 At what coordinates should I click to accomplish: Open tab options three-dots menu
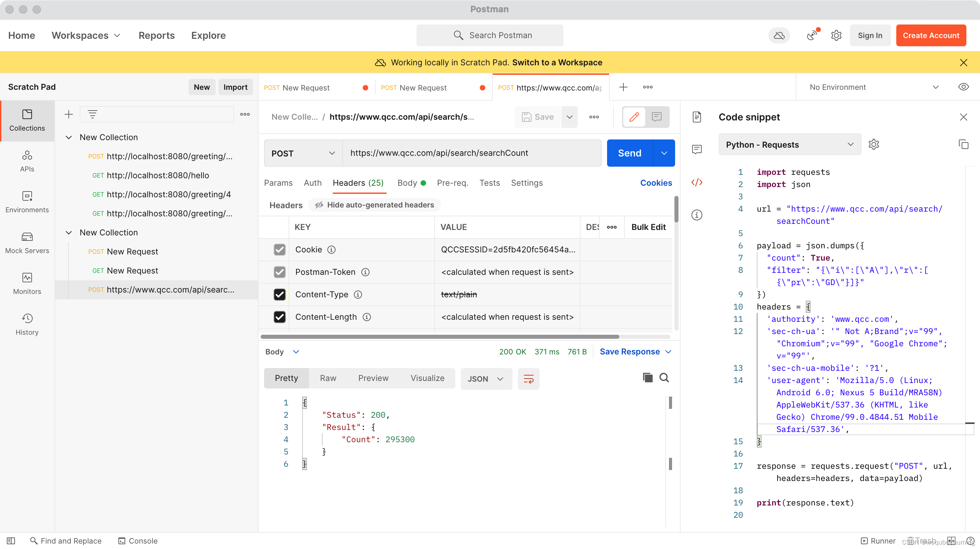coord(648,87)
